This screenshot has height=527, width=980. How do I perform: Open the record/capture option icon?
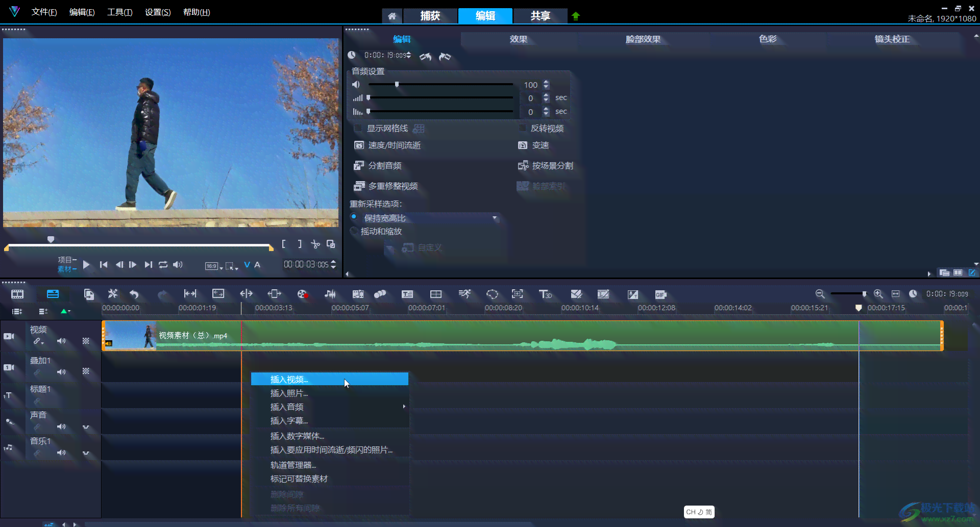303,294
